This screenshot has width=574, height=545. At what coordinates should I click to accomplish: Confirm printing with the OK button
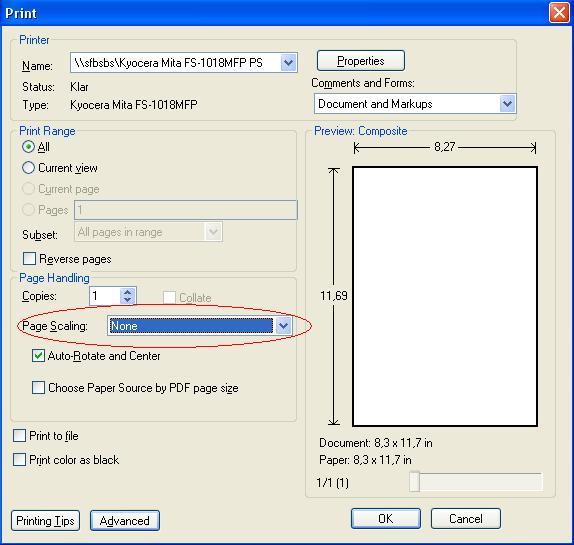(385, 518)
